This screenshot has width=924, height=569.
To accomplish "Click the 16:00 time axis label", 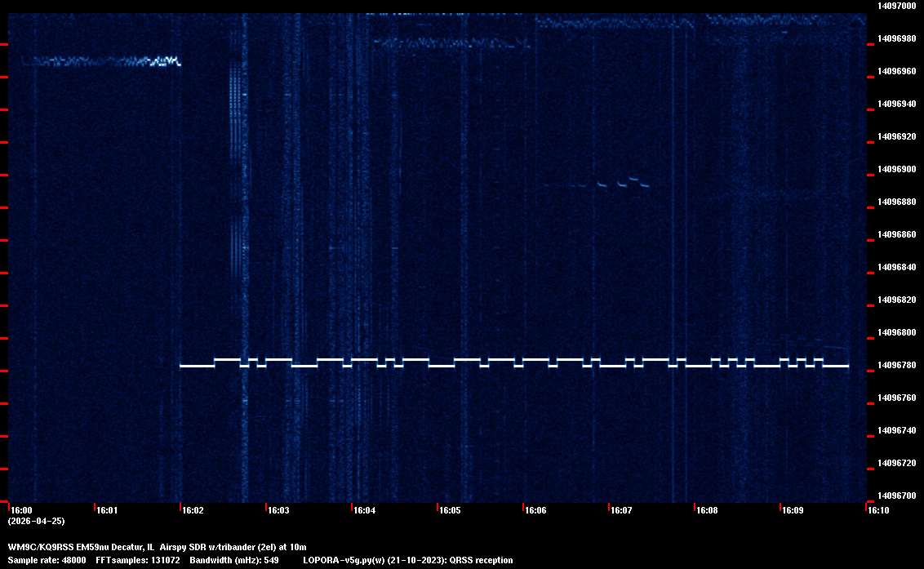I will [x=20, y=511].
